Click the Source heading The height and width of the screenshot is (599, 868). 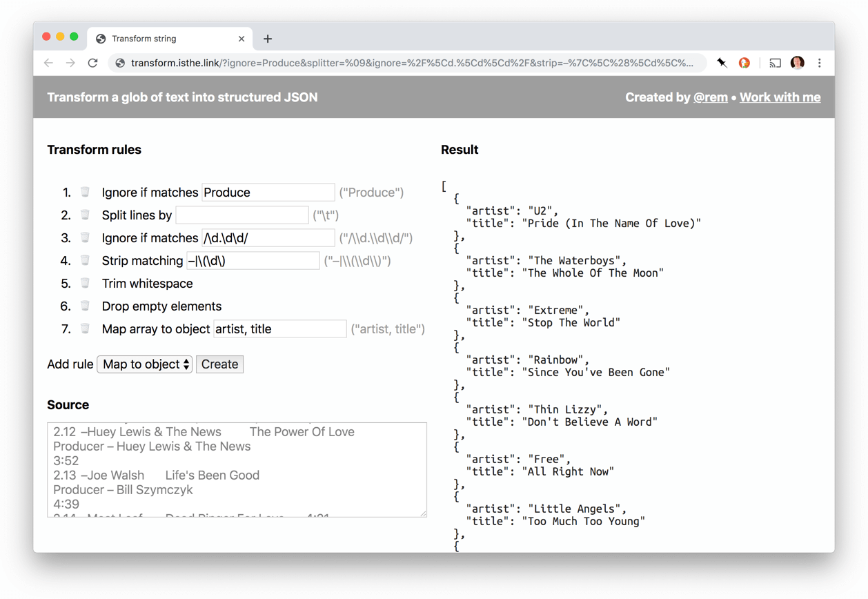[68, 405]
